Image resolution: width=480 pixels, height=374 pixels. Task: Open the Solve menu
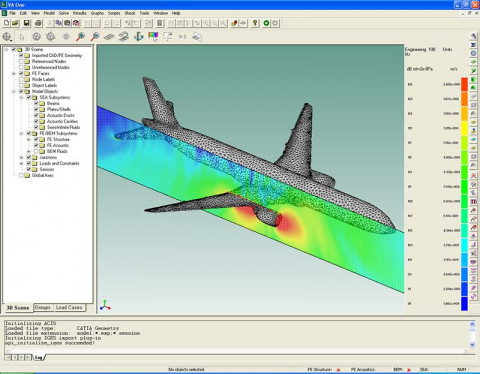64,13
